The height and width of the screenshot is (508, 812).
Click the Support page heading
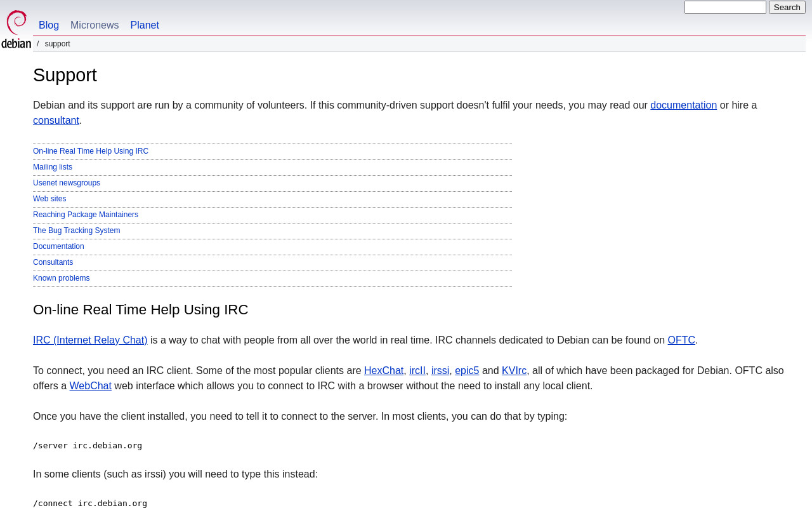click(65, 75)
